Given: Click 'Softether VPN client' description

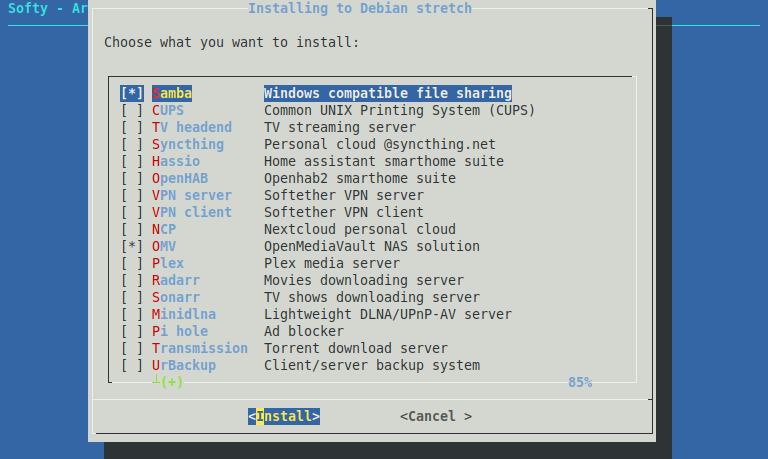Looking at the screenshot, I should 344,212.
